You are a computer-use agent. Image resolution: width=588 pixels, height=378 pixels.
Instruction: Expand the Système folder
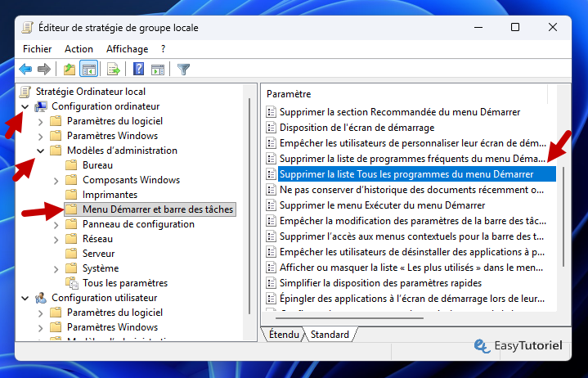[x=56, y=269]
